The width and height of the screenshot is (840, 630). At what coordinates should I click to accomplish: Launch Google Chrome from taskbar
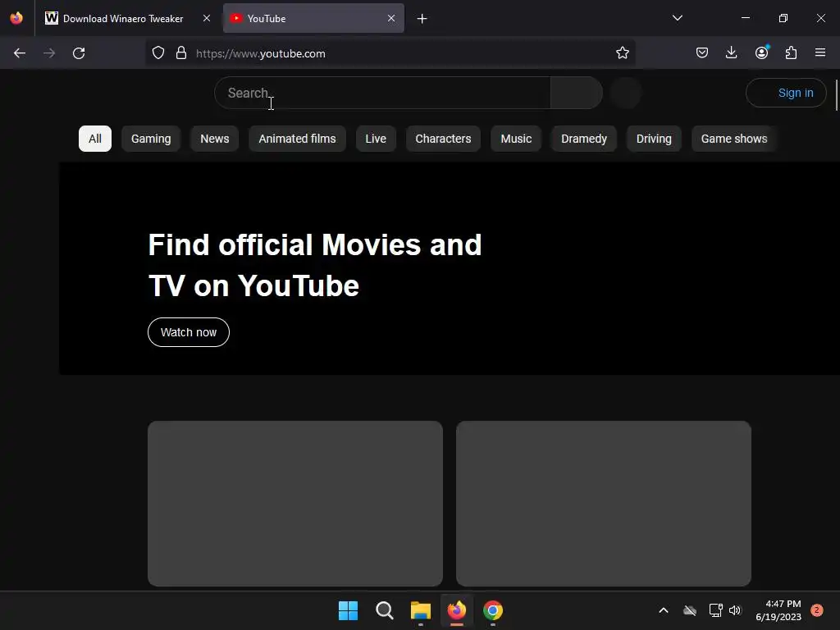point(493,610)
